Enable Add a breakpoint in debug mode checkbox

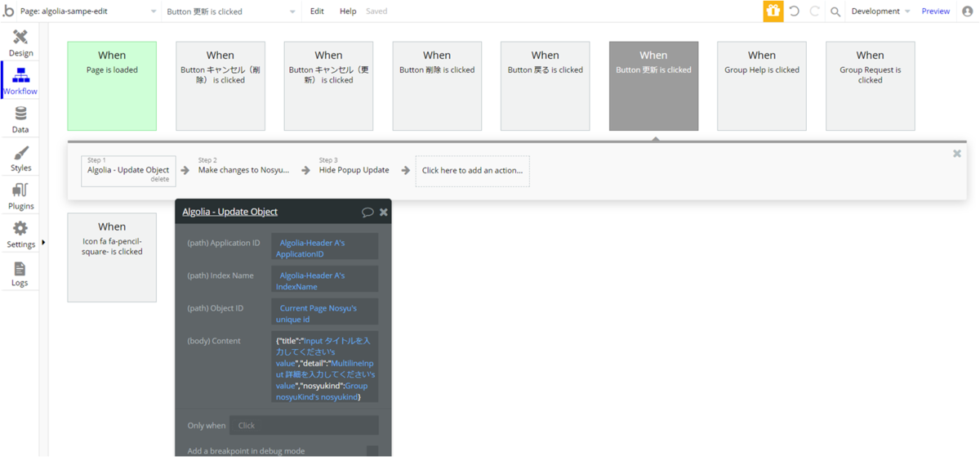pos(372,451)
